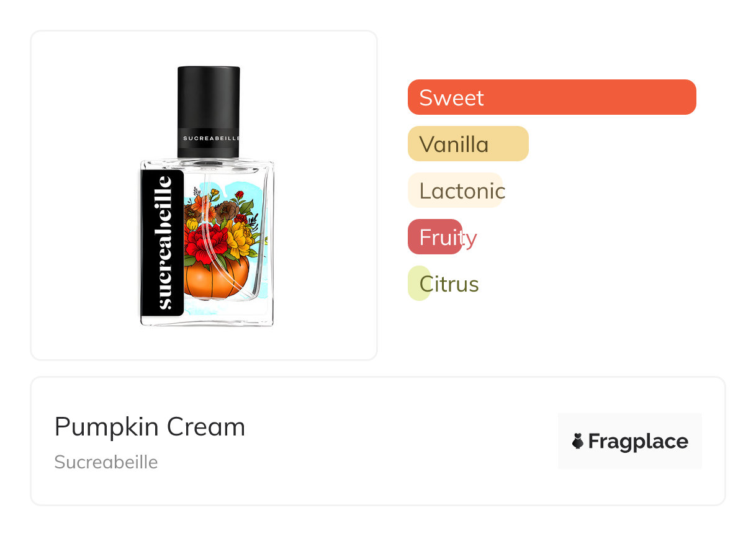Click the glass base of the bottle
The width and height of the screenshot is (756, 536).
coord(207,318)
